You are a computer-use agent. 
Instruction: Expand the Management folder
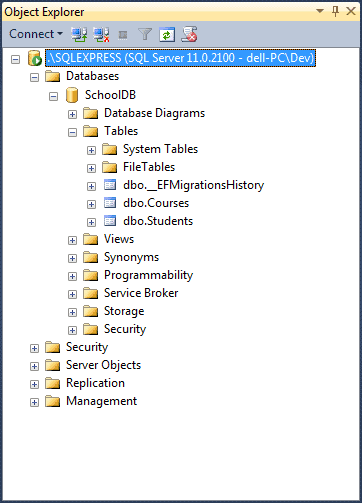[x=34, y=402]
